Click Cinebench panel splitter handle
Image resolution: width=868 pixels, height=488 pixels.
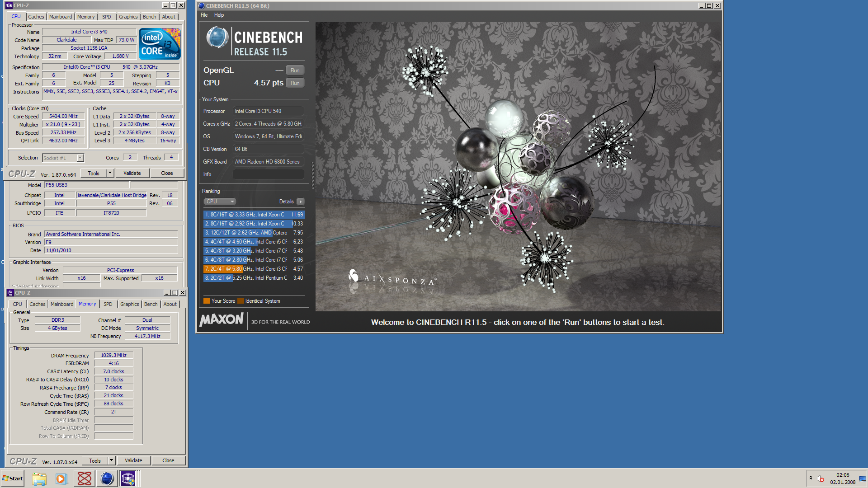[x=312, y=176]
